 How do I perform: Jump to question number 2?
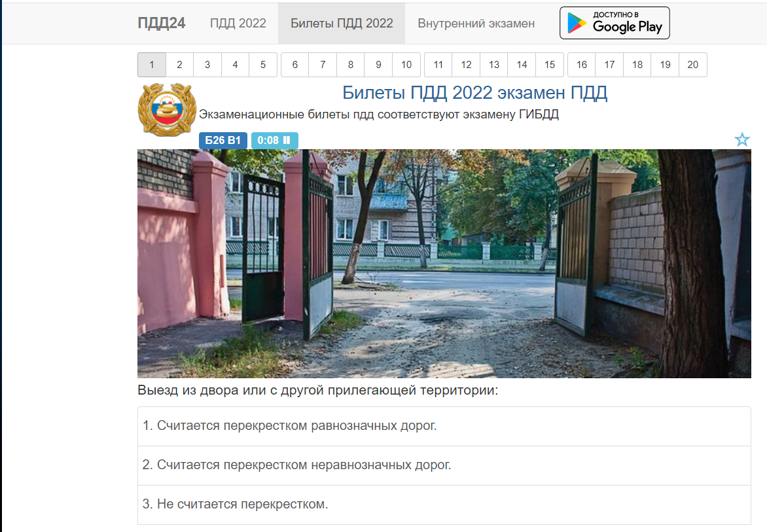(x=179, y=65)
